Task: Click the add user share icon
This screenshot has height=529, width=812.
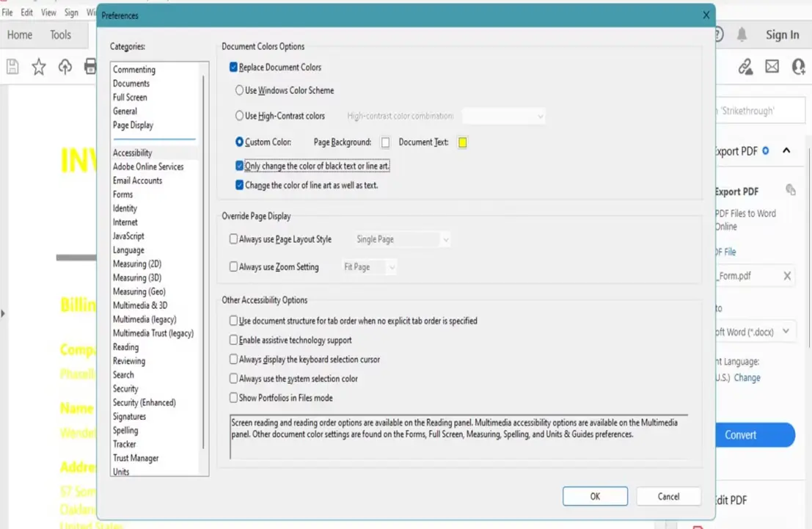Action: 799,66
